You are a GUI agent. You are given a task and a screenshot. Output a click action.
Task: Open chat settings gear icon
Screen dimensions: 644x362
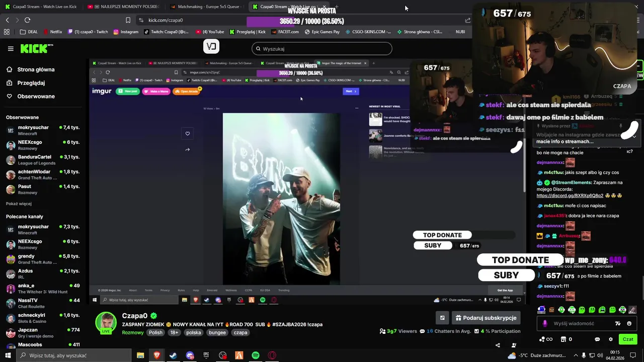[611, 339]
